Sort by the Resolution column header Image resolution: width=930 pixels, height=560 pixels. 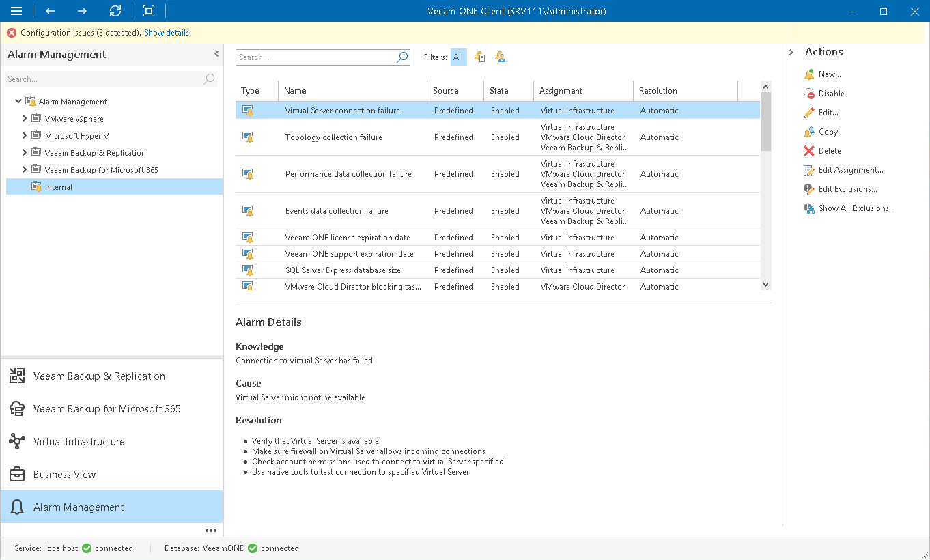pyautogui.click(x=685, y=91)
